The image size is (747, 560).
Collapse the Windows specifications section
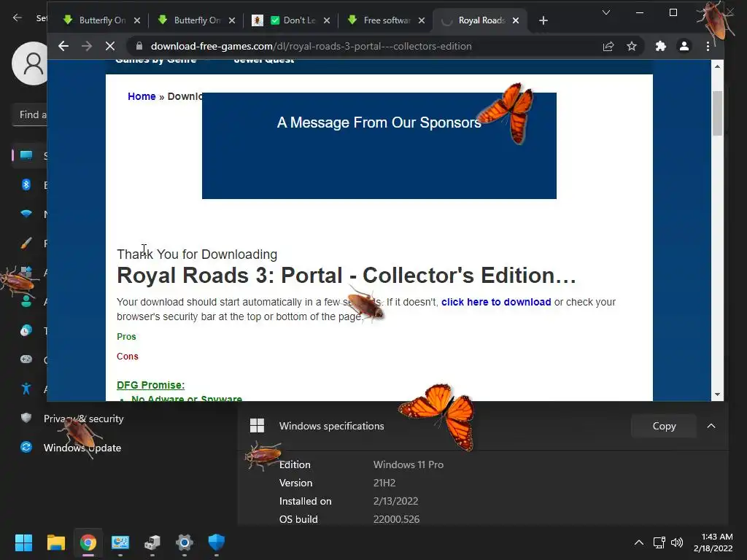pyautogui.click(x=711, y=426)
